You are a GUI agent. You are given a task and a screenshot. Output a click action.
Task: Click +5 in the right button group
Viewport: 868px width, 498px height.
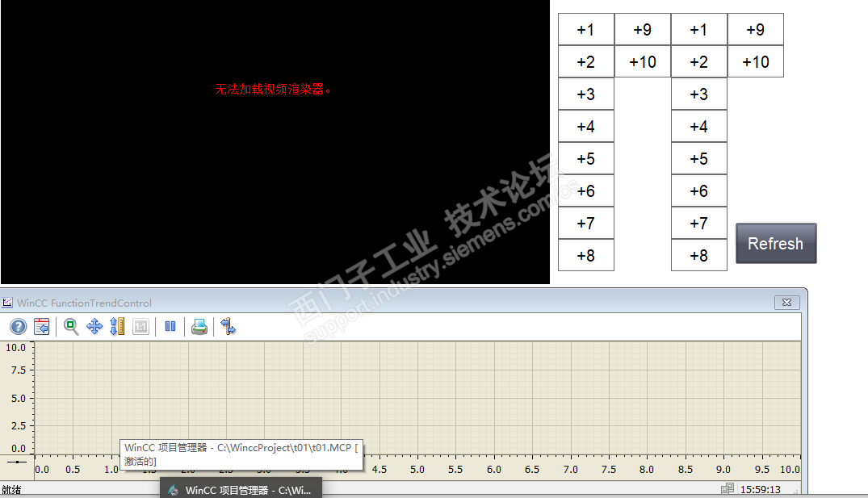pos(698,158)
